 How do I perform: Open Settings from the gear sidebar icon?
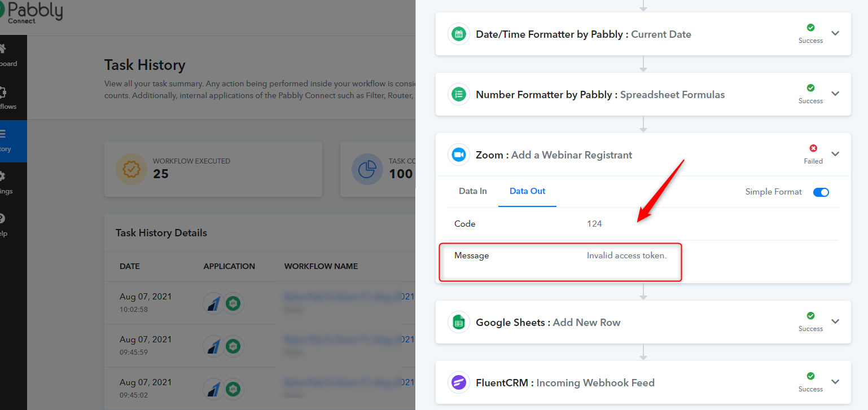(2, 176)
